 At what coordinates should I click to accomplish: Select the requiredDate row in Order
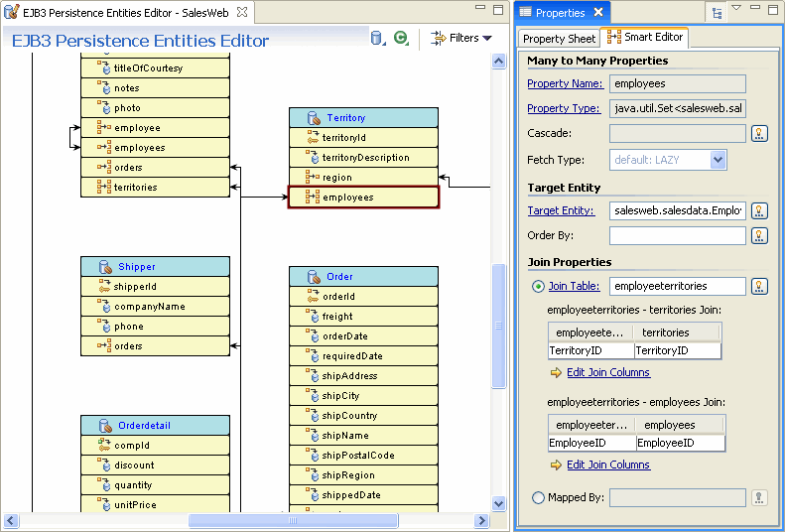pyautogui.click(x=363, y=356)
